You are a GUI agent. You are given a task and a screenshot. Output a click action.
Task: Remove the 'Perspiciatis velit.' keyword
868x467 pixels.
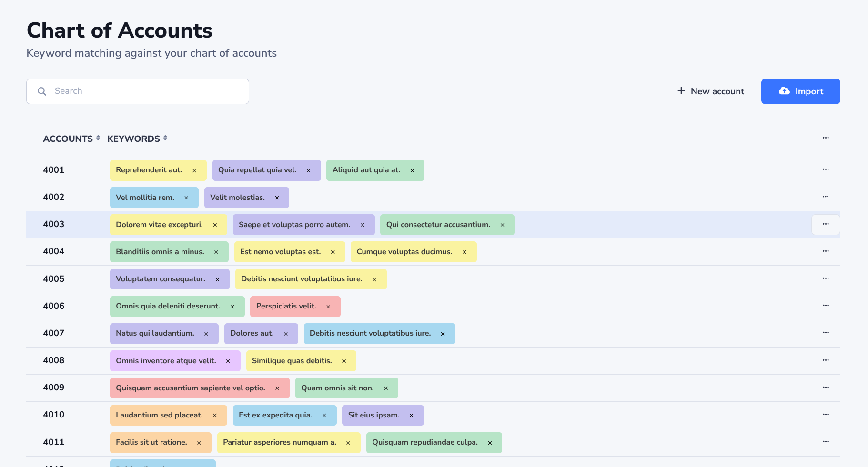[328, 307]
